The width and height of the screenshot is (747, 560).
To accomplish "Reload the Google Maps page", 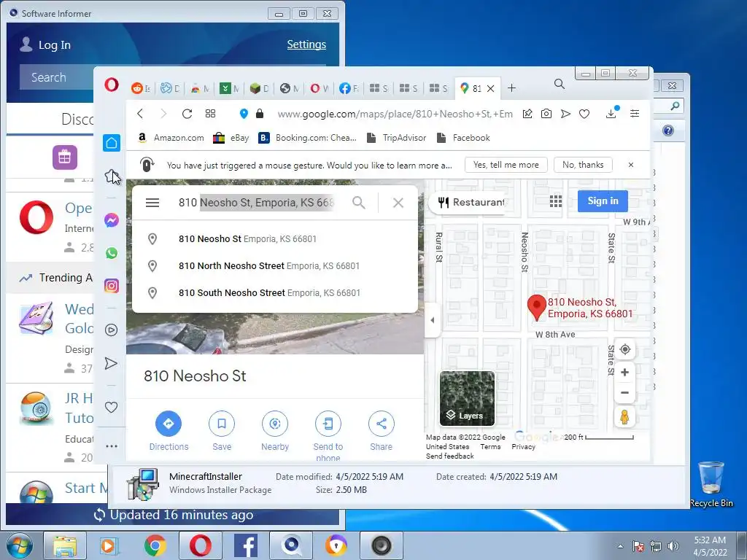I will (x=187, y=113).
